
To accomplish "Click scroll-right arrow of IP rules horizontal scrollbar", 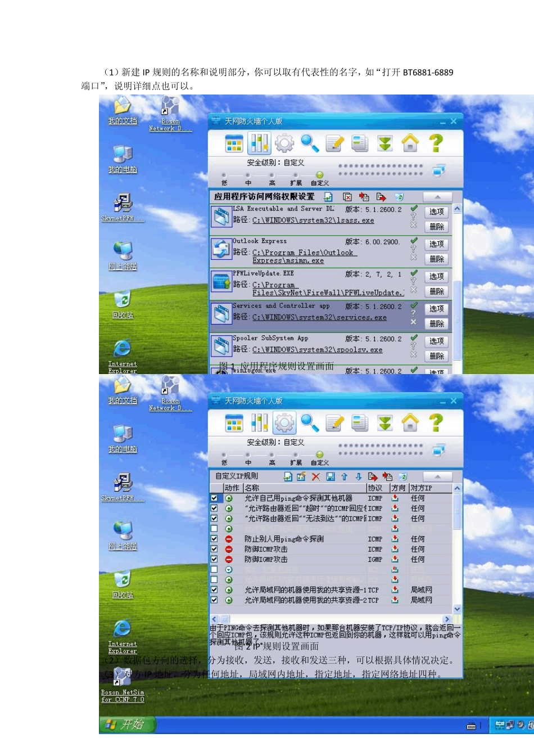I will [447, 619].
